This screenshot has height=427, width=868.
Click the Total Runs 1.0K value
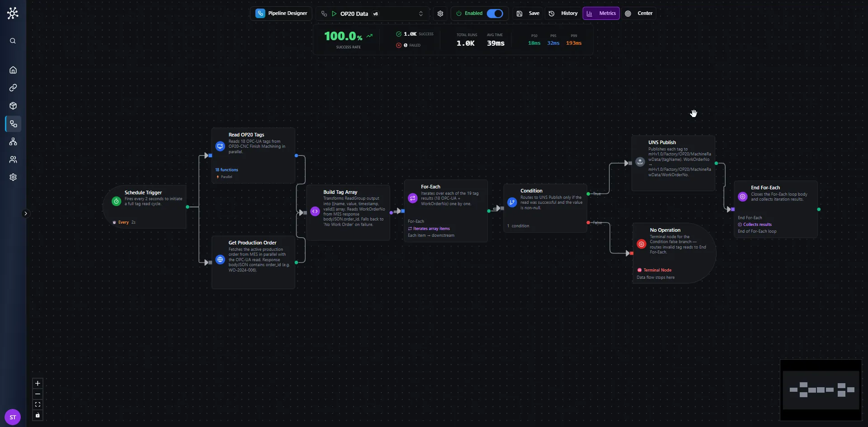pyautogui.click(x=465, y=43)
